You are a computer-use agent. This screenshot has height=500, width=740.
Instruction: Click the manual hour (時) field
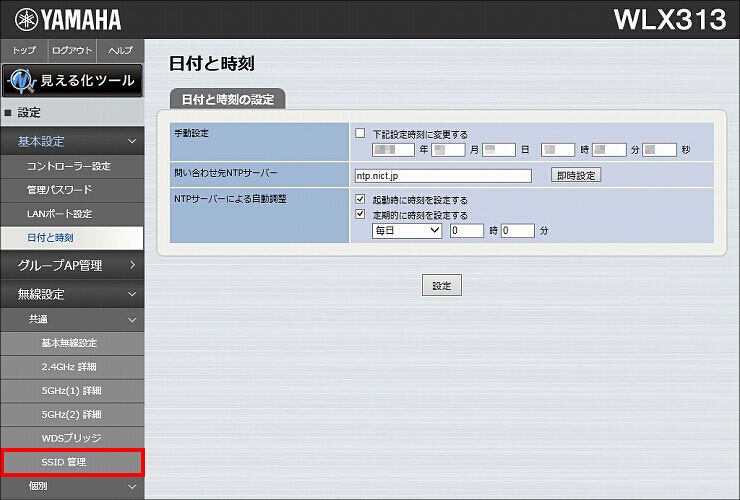click(558, 150)
